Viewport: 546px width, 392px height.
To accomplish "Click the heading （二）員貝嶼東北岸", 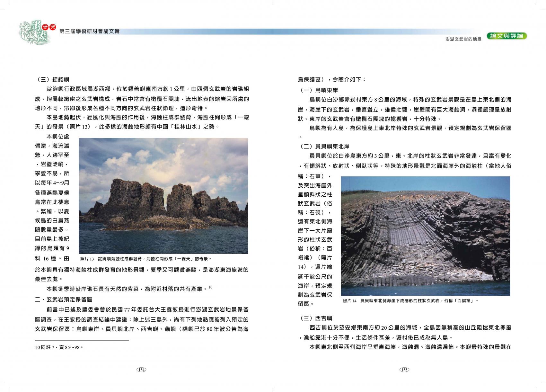I will (x=324, y=147).
